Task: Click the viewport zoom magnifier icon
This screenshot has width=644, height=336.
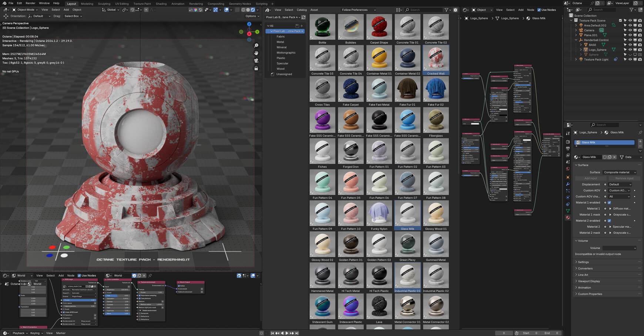Action: tap(256, 46)
